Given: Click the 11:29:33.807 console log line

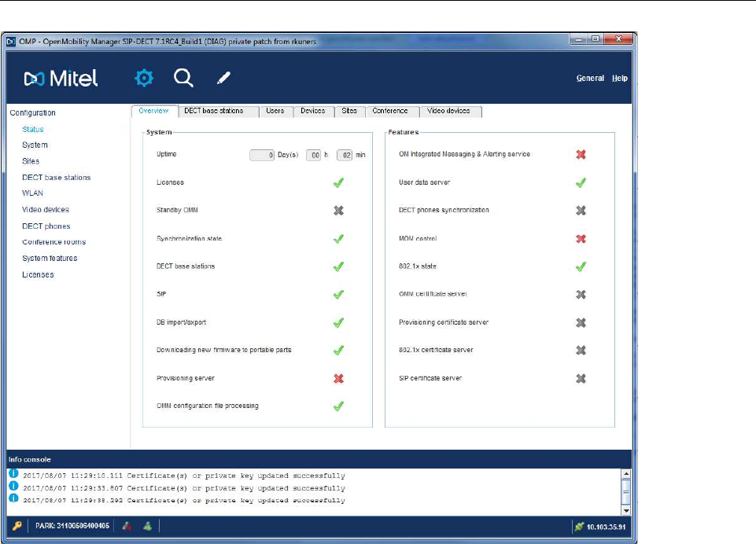Looking at the screenshot, I should click(184, 488).
